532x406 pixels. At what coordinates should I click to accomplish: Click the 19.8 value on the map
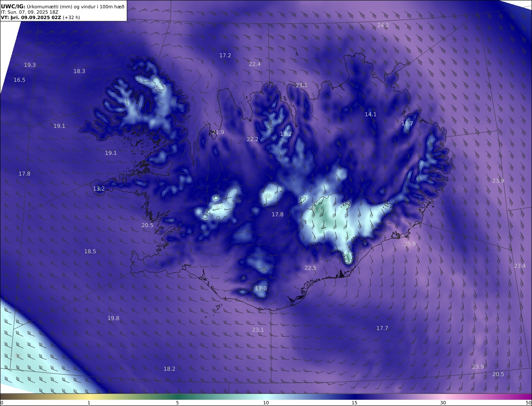pyautogui.click(x=113, y=318)
